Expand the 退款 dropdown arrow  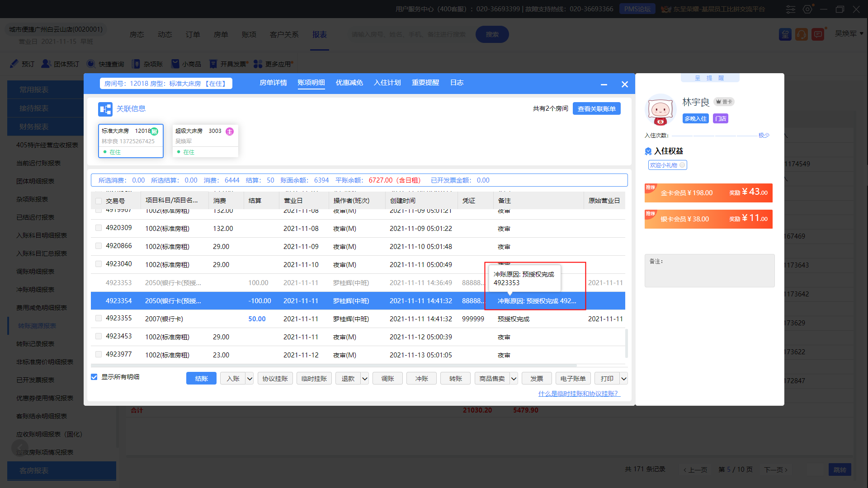(365, 379)
